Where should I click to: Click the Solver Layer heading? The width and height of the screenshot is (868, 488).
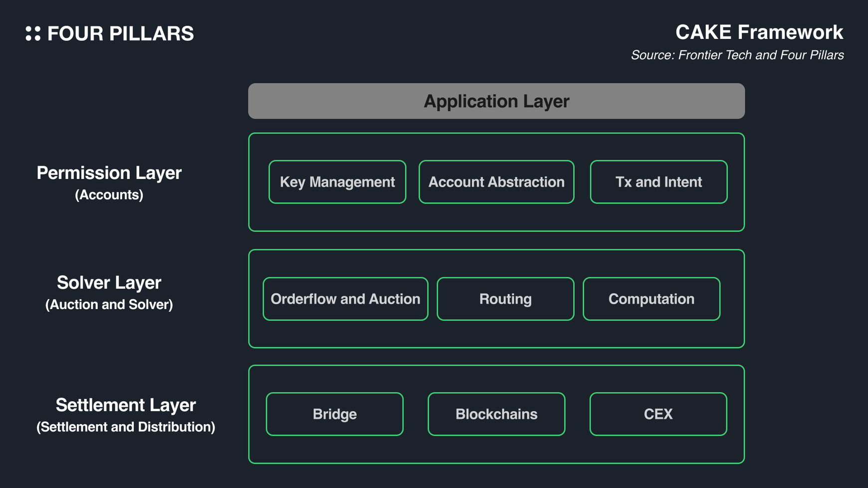pos(109,283)
